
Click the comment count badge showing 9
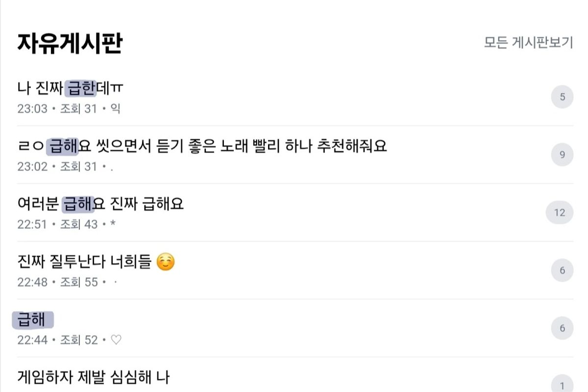pyautogui.click(x=562, y=155)
